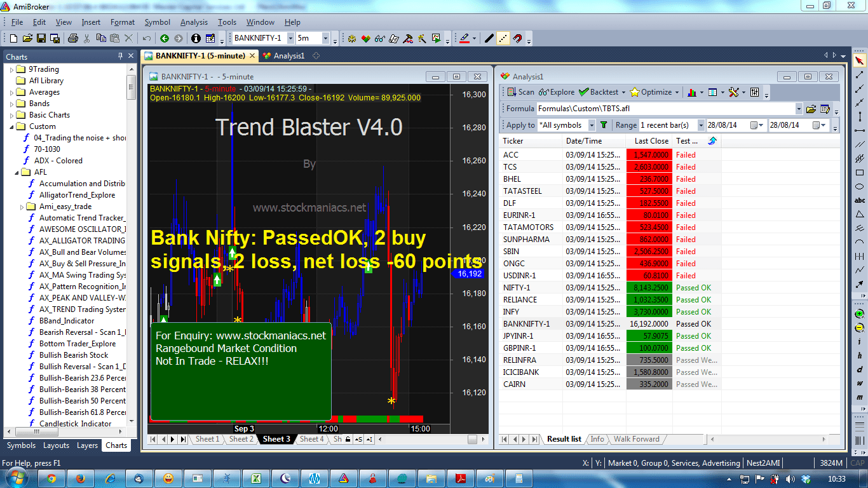This screenshot has width=868, height=488.
Task: Expand the Ami_easy_trade folder
Action: click(22, 207)
